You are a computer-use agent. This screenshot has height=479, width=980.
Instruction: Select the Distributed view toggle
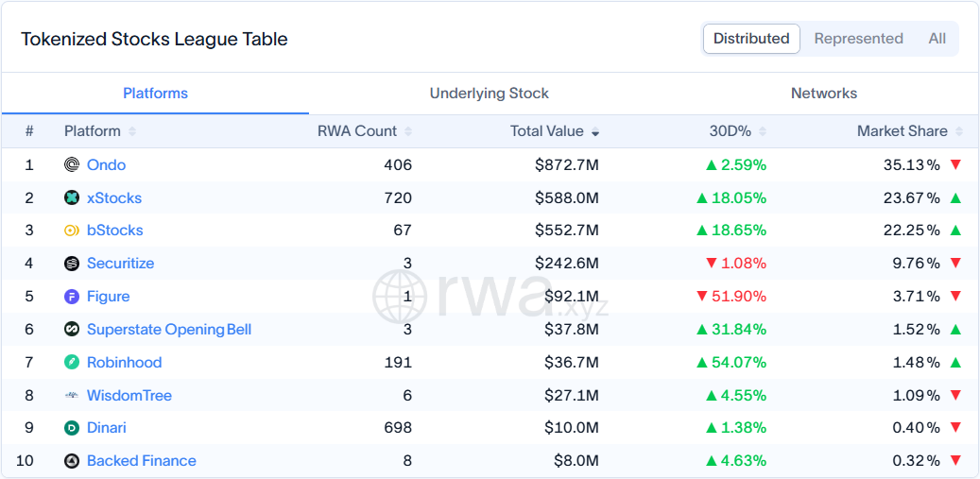tap(751, 39)
